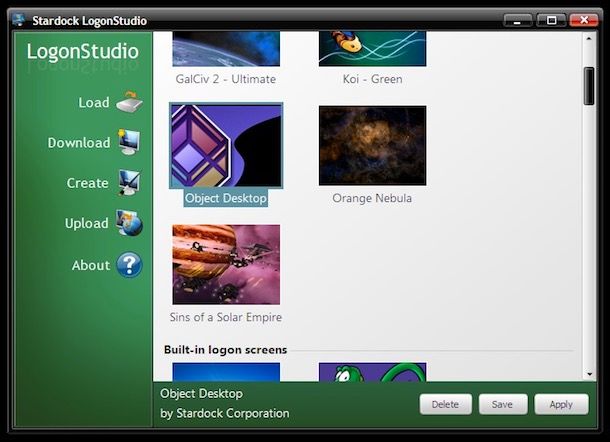Select the Upload sidebar label
Screen dimensions: 610x442
87,223
